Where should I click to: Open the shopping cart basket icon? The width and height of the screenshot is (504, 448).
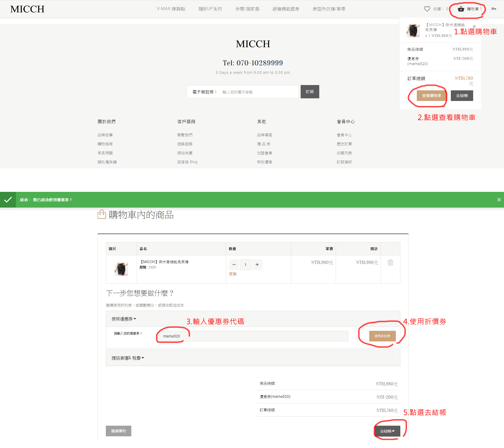click(x=461, y=9)
